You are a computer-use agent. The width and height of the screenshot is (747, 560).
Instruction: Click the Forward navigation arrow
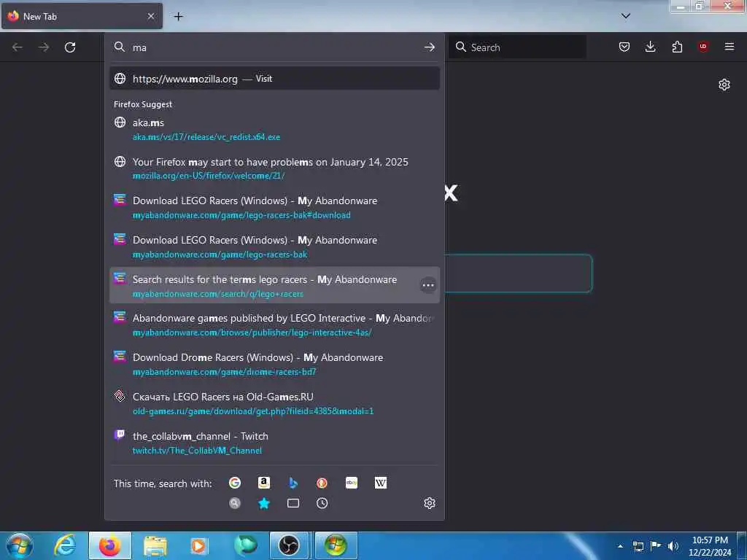coord(44,47)
